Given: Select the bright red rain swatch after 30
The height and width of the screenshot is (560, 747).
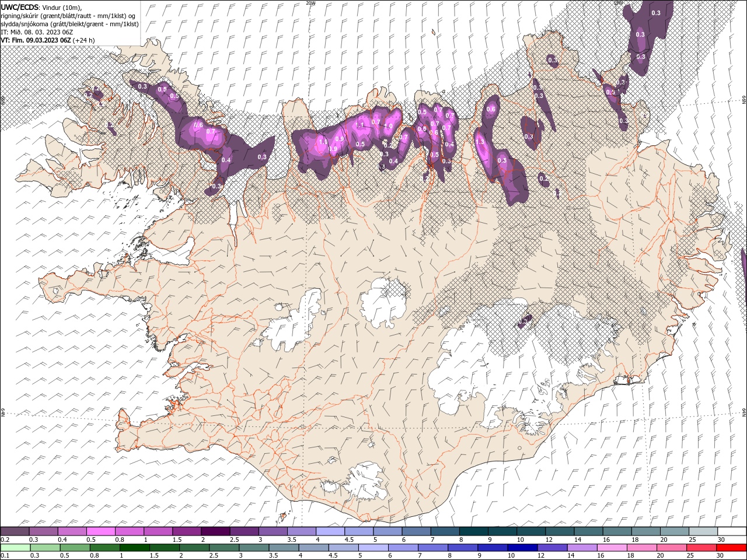Looking at the screenshot, I should (732, 548).
